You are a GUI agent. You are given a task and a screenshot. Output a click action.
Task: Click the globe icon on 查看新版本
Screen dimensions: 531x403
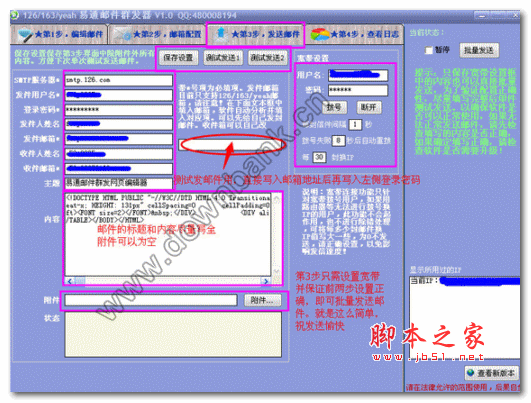[x=471, y=373]
